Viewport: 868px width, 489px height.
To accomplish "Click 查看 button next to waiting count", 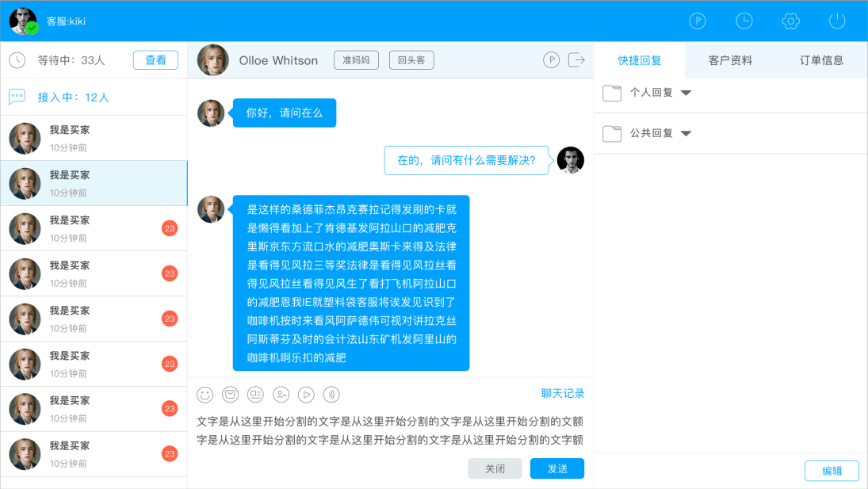I will pyautogui.click(x=155, y=60).
